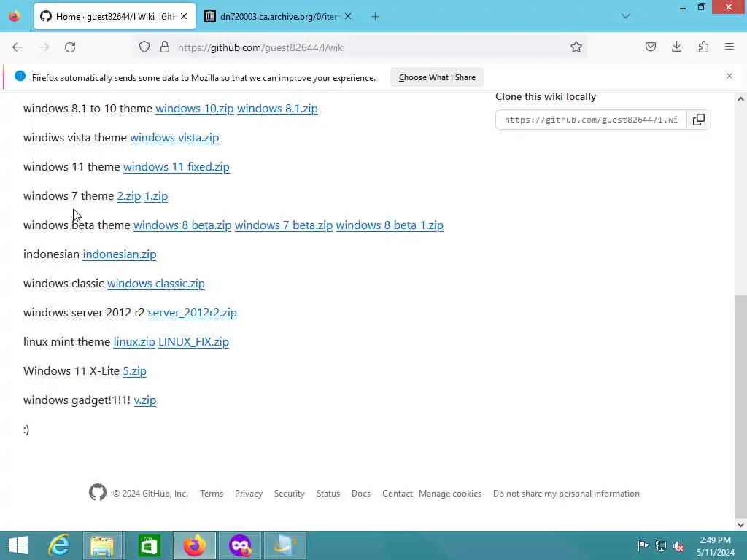Open the Status footer link
The image size is (747, 560).
(328, 494)
